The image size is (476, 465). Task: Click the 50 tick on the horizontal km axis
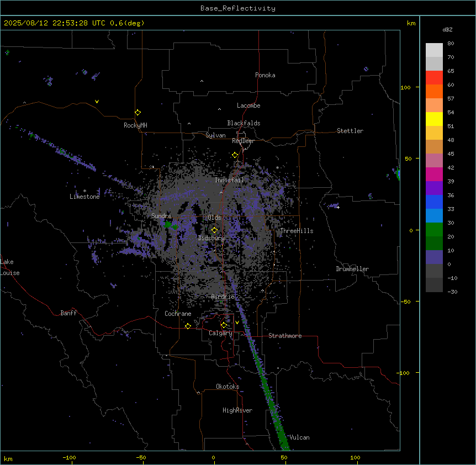(284, 457)
